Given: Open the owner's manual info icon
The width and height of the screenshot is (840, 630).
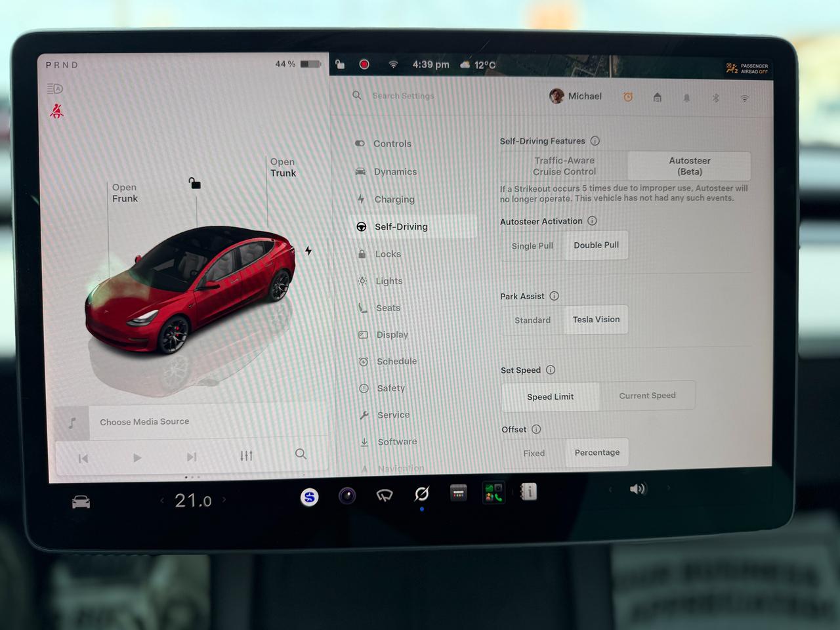Looking at the screenshot, I should click(x=529, y=491).
